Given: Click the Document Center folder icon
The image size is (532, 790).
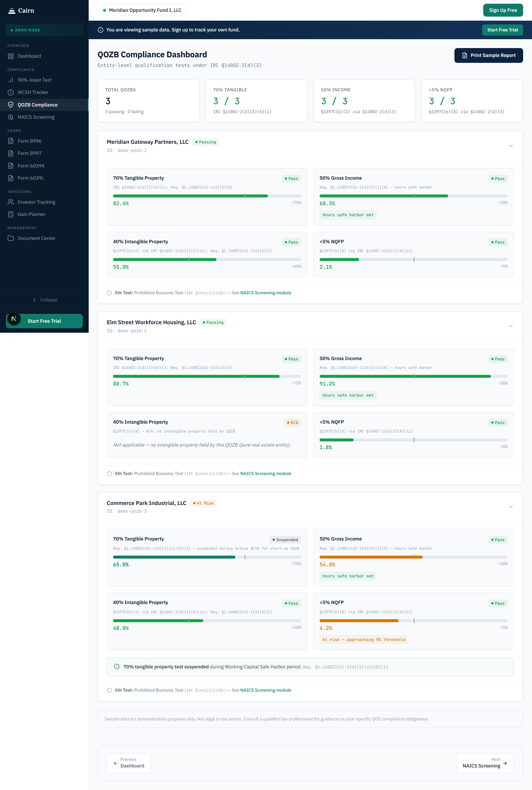Looking at the screenshot, I should [11, 238].
